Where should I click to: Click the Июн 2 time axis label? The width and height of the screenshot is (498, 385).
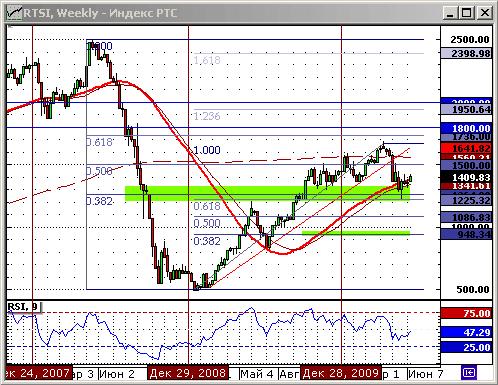click(x=117, y=374)
